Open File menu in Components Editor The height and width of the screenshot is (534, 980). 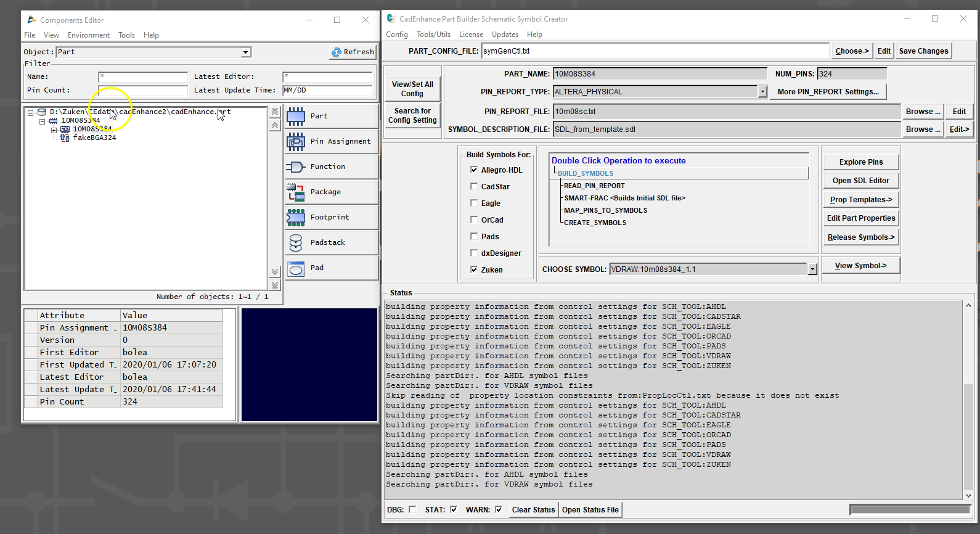pyautogui.click(x=30, y=35)
